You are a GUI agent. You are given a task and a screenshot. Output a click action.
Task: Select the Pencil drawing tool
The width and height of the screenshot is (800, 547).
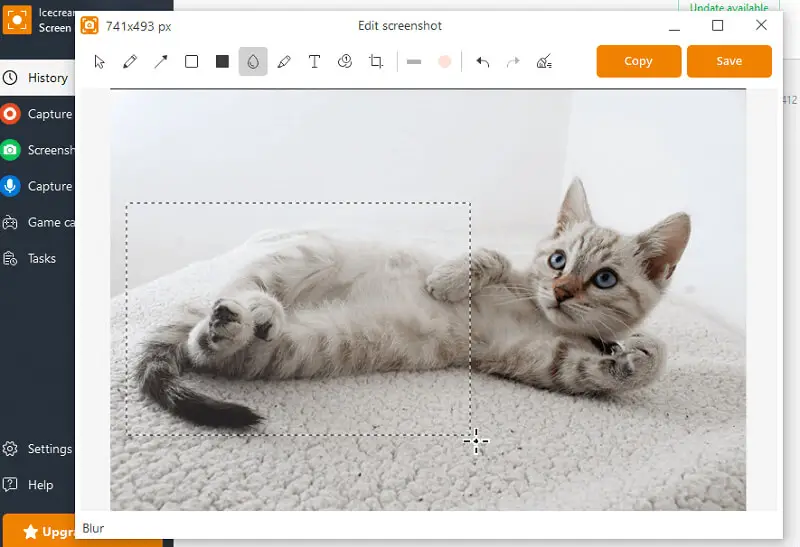pyautogui.click(x=130, y=62)
